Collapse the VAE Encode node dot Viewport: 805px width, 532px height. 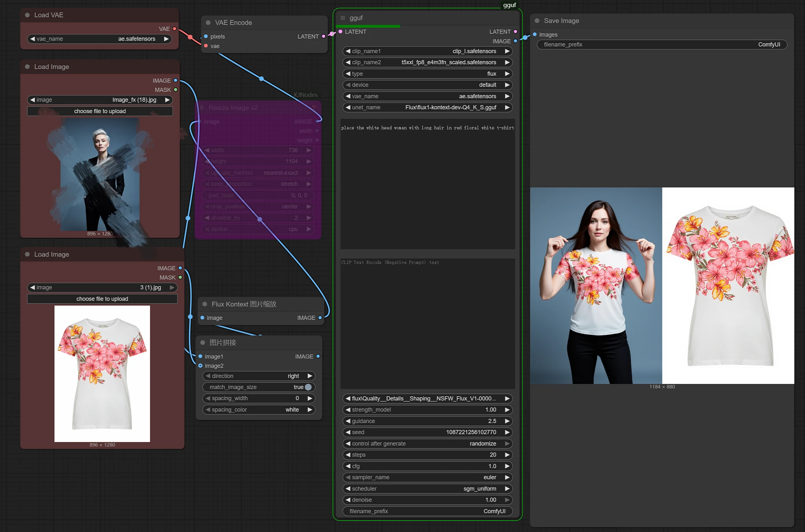pyautogui.click(x=208, y=23)
